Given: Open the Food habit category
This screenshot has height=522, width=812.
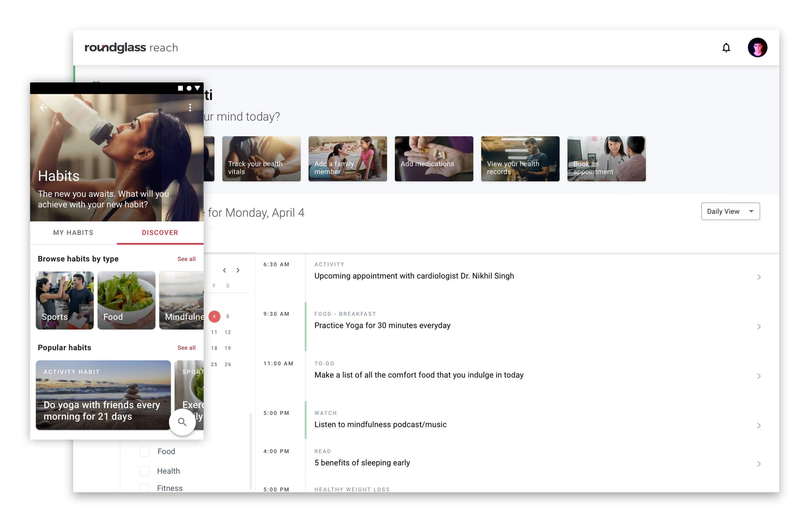Looking at the screenshot, I should 127,300.
